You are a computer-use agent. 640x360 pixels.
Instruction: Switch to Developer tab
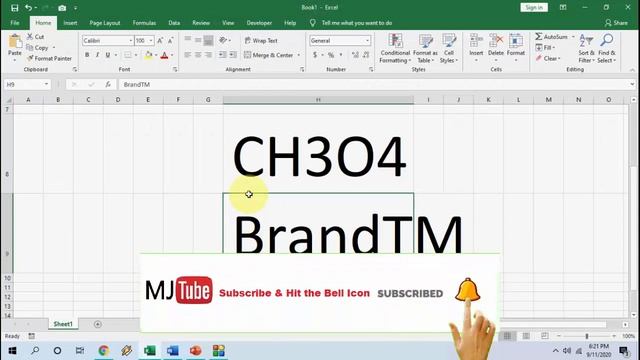(259, 23)
